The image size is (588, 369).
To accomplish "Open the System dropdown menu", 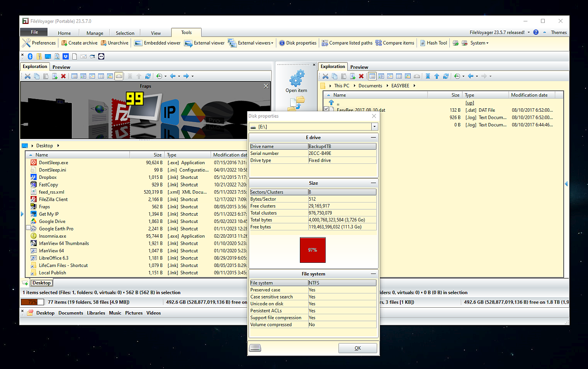I will [x=479, y=43].
